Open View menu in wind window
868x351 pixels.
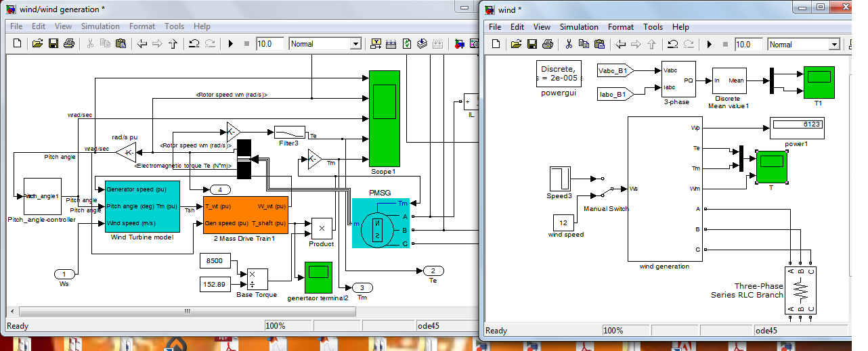pos(542,27)
